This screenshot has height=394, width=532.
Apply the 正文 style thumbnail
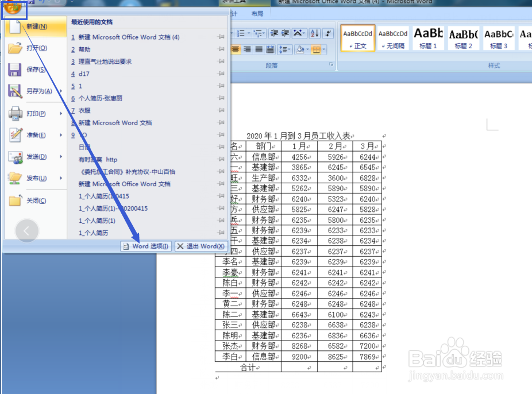click(357, 38)
